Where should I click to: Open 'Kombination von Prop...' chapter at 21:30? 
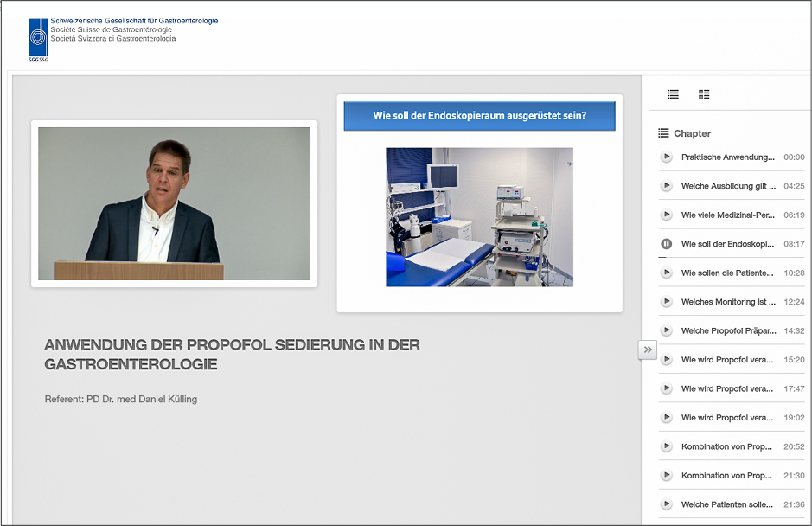point(727,475)
